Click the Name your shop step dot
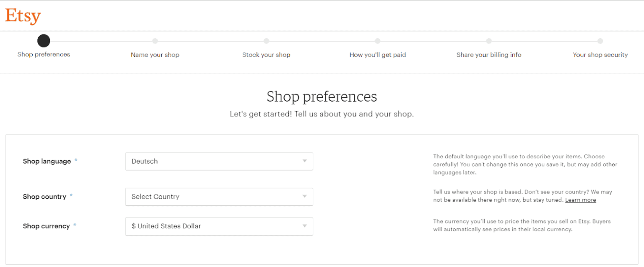The width and height of the screenshot is (644, 267). (155, 41)
